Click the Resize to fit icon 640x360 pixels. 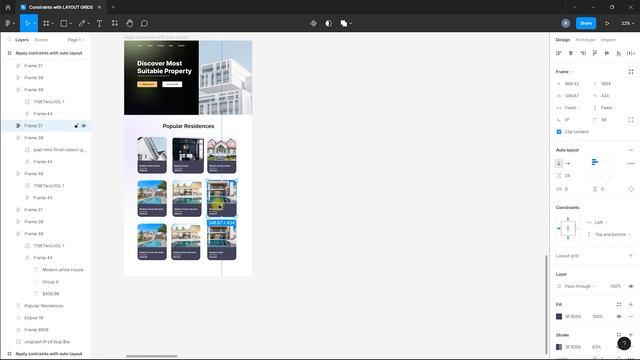point(631,72)
